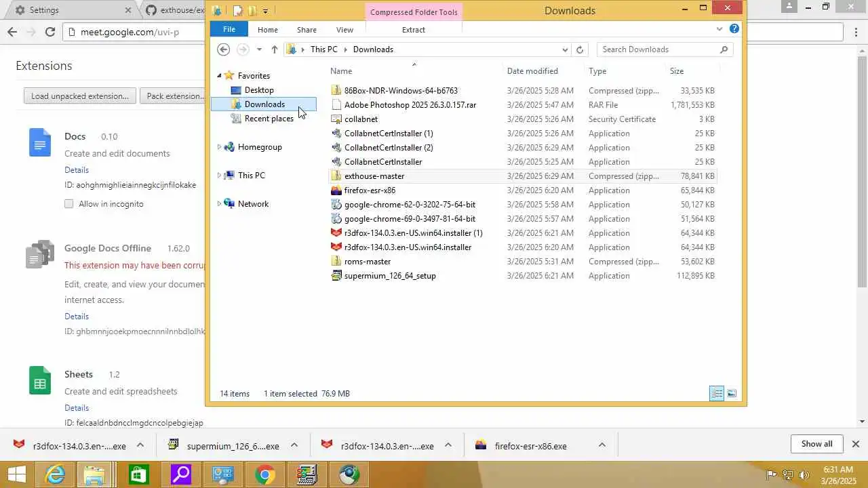The width and height of the screenshot is (868, 488).
Task: Toggle Allow in incognito for Docs
Action: click(68, 204)
